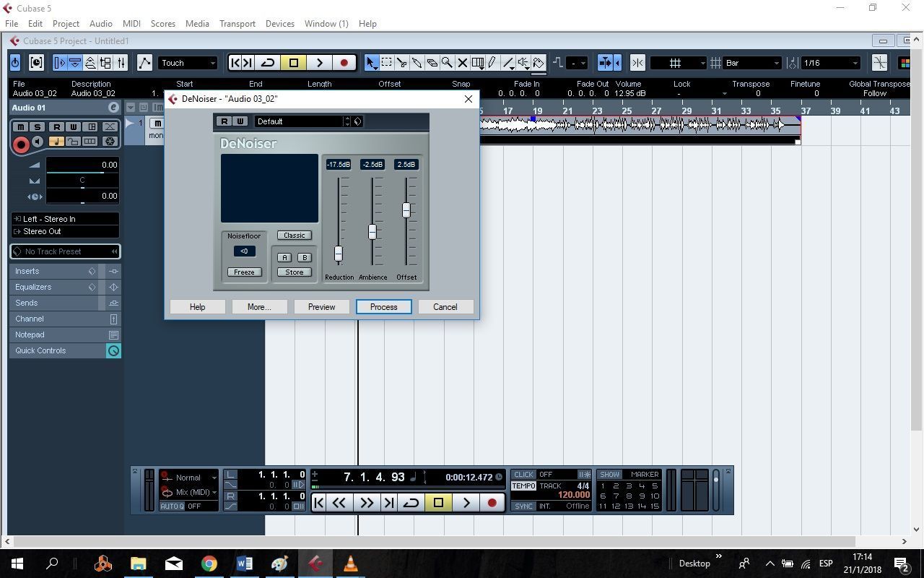Click the DeNoiser Cancel button
Image resolution: width=924 pixels, height=578 pixels.
pos(445,307)
